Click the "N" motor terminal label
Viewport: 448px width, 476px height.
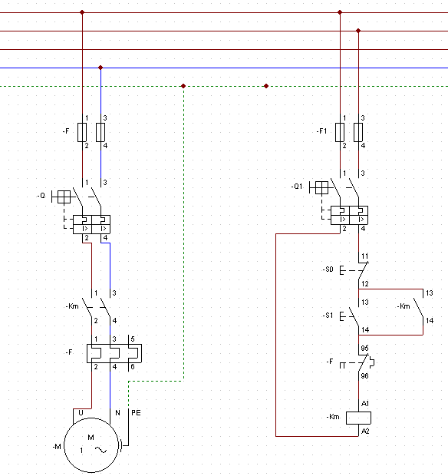click(117, 413)
